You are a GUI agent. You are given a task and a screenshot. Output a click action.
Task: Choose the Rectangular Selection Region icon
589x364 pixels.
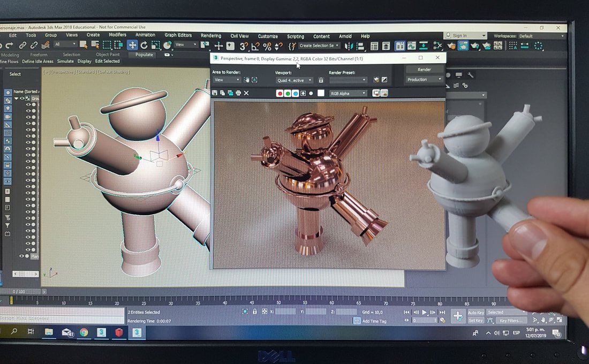[107, 45]
